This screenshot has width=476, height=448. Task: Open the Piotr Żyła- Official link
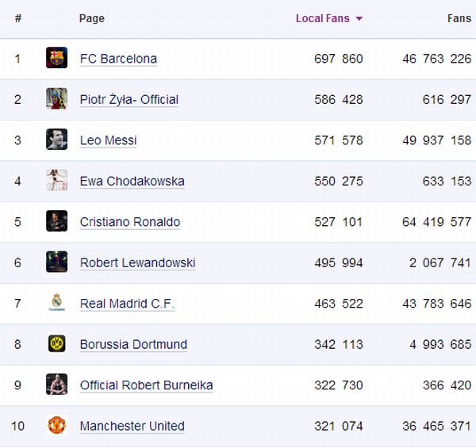pyautogui.click(x=129, y=99)
